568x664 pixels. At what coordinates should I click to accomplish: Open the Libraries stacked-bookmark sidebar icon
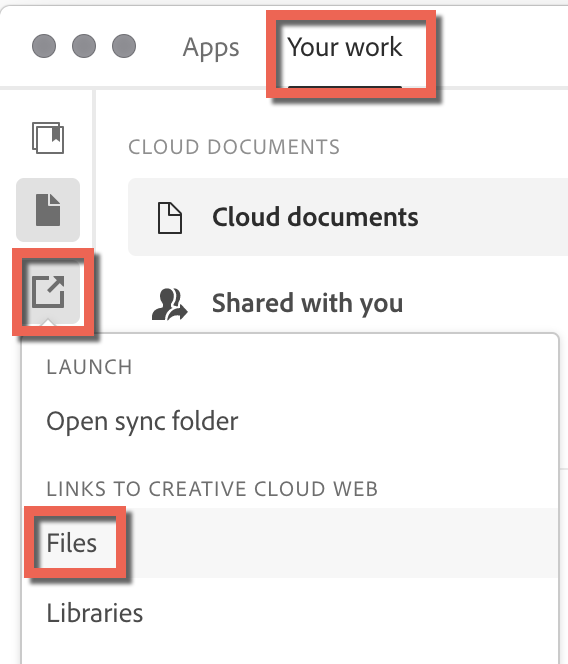[48, 138]
